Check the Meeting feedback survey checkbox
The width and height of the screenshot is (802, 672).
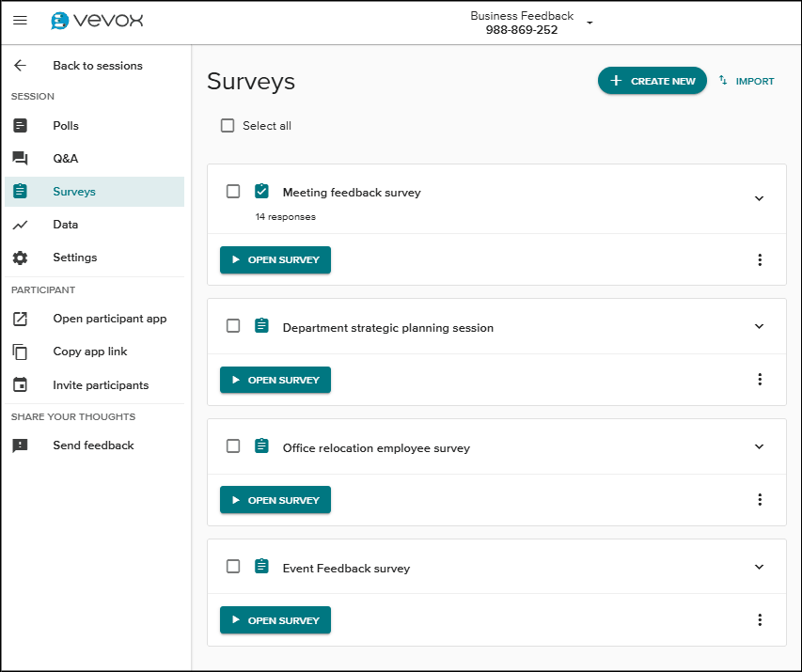click(x=233, y=192)
